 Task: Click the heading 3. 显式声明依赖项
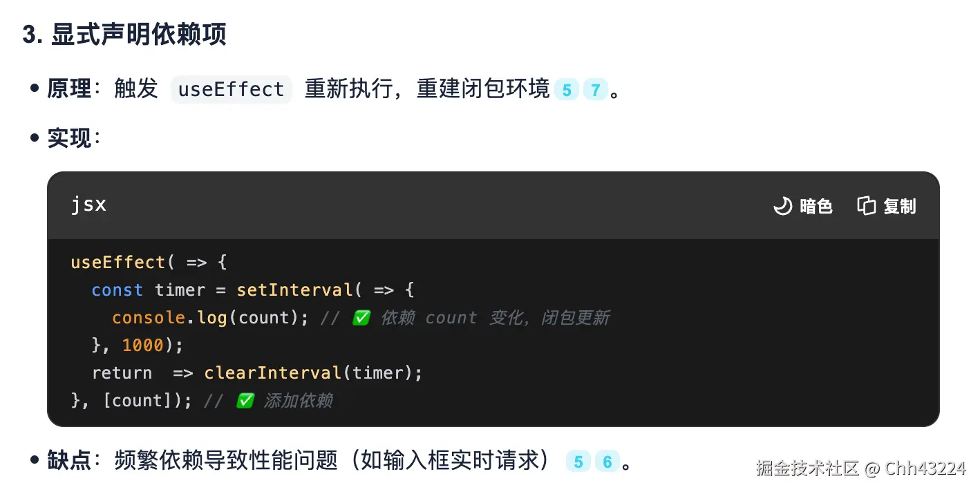coord(124,35)
